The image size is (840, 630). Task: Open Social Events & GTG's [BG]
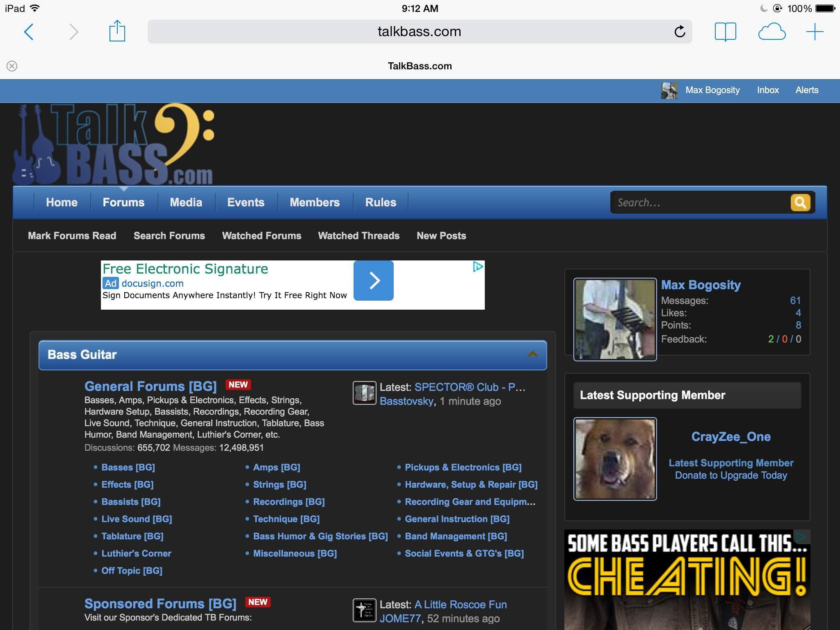pyautogui.click(x=464, y=553)
